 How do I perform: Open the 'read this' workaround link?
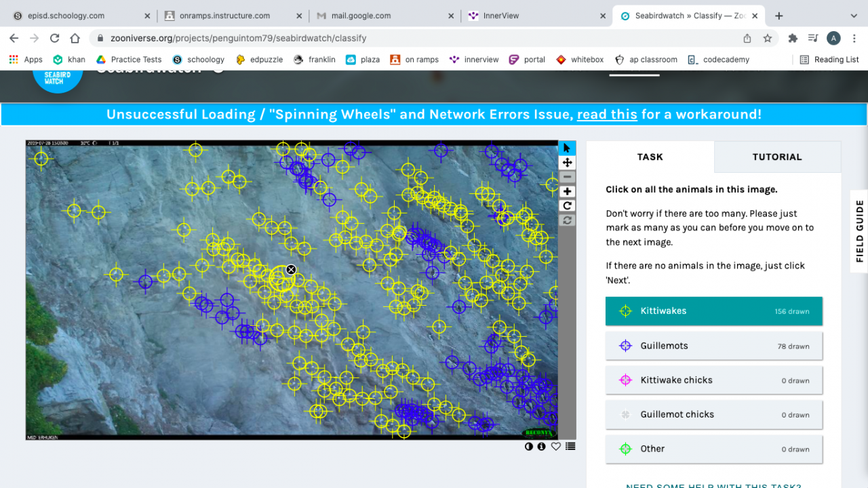(607, 115)
